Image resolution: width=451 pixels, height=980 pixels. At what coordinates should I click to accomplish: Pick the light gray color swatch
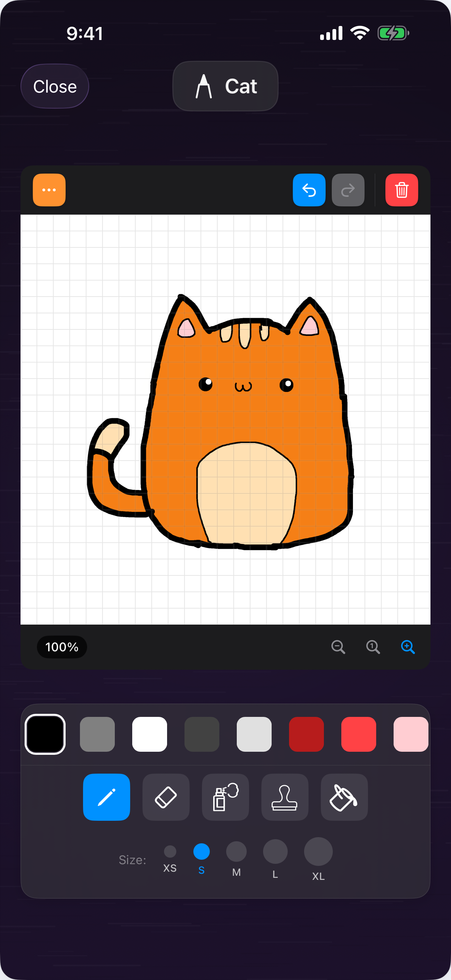coord(254,734)
